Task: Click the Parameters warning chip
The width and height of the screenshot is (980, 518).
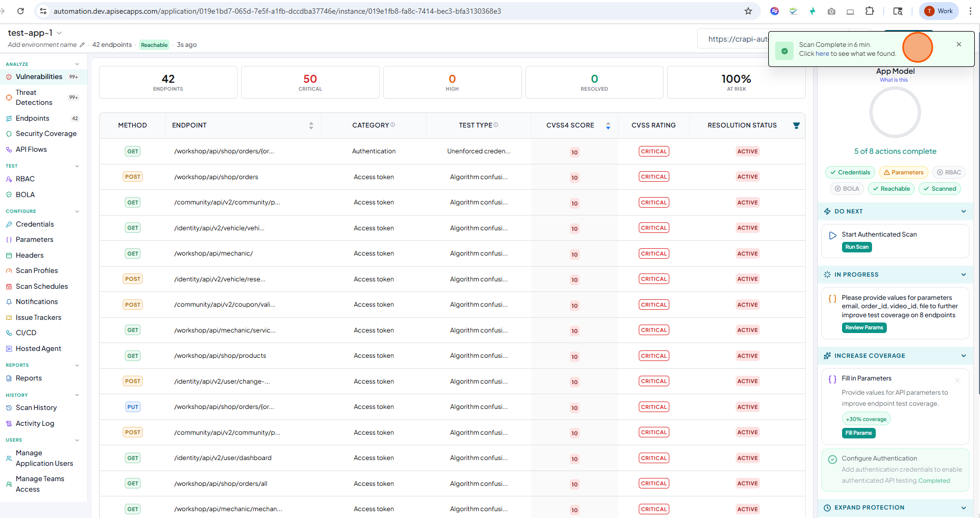Action: point(903,172)
